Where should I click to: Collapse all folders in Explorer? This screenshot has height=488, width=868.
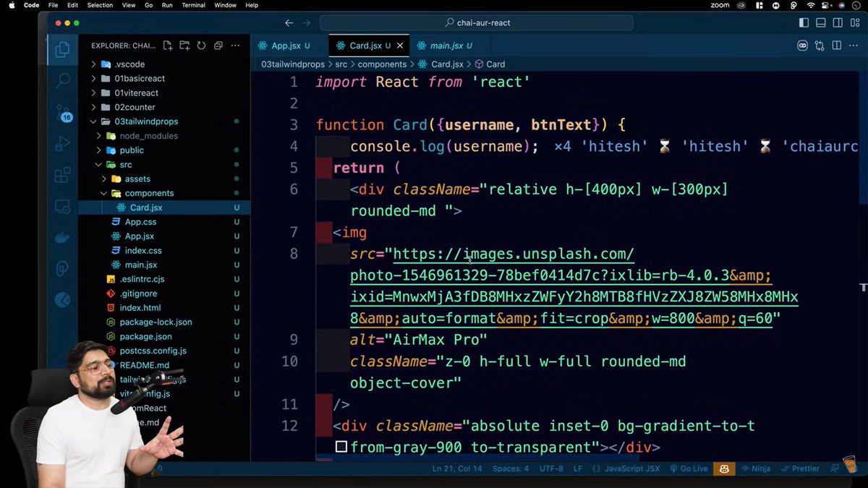(218, 46)
